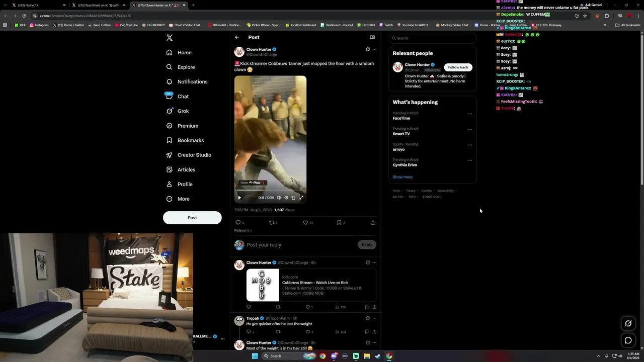Viewport: 644px width, 362px height.
Task: Switch to the RyanShield on X tab
Action: [98, 5]
